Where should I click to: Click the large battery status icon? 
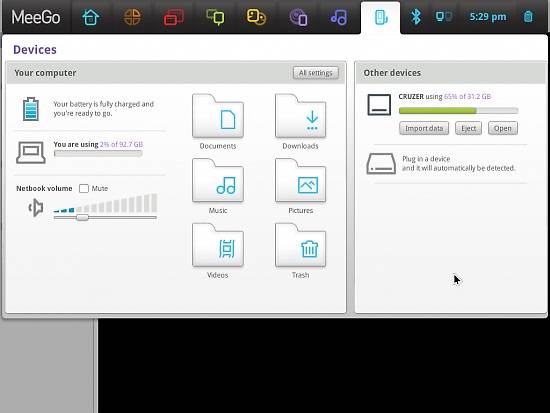[x=31, y=109]
